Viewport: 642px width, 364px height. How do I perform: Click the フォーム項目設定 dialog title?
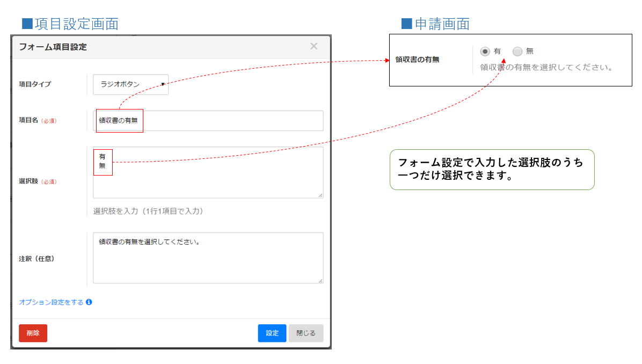coord(53,47)
